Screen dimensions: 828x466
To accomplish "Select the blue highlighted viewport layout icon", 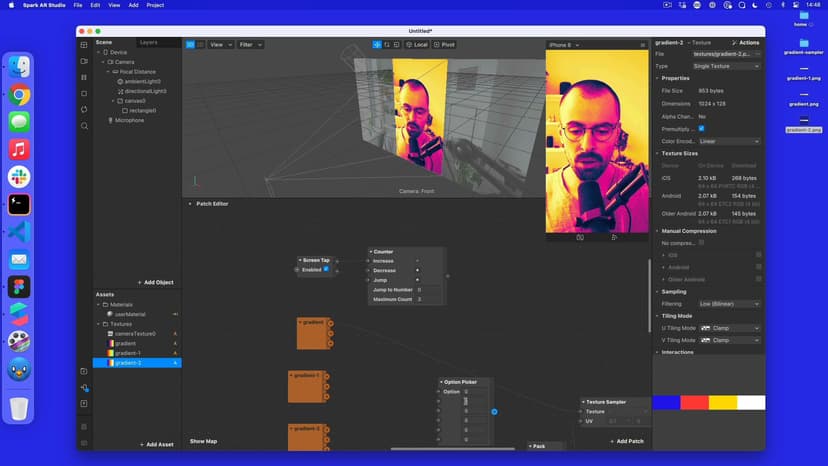I will point(190,45).
